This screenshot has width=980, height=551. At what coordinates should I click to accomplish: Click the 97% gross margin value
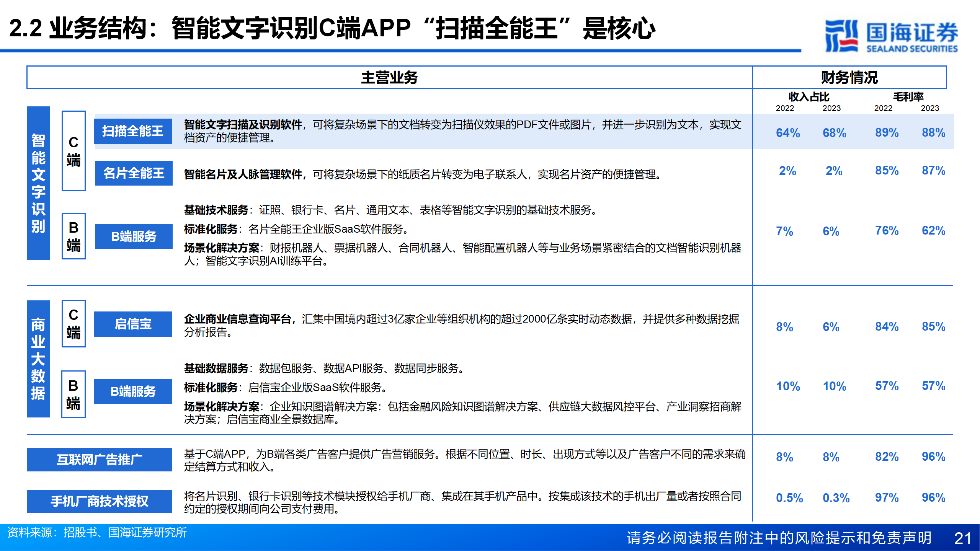[x=887, y=497]
